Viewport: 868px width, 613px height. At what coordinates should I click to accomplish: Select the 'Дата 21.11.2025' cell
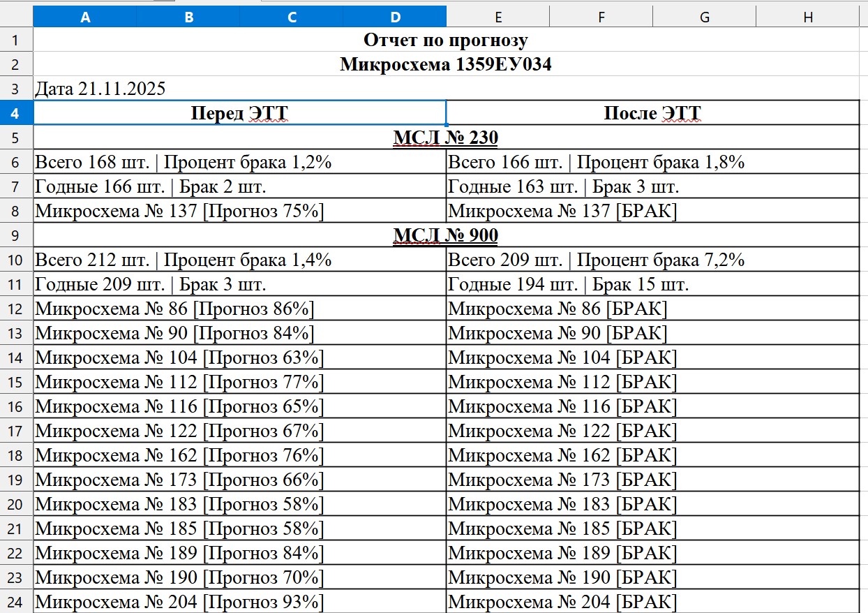100,89
